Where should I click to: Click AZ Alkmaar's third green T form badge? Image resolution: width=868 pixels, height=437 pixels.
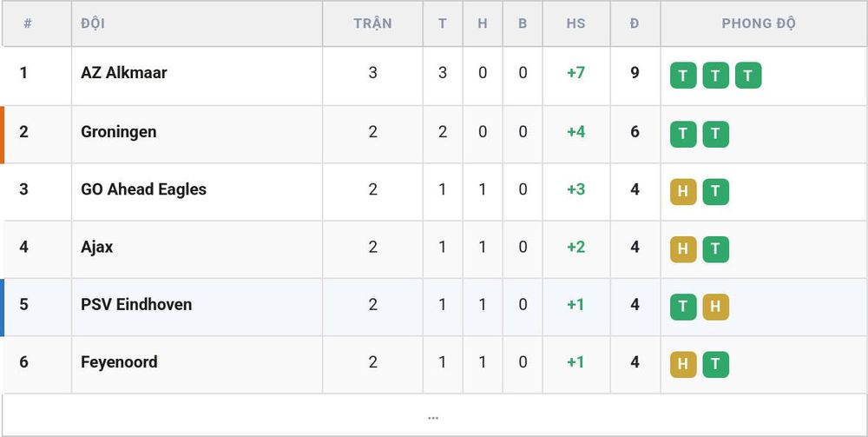[x=748, y=76]
